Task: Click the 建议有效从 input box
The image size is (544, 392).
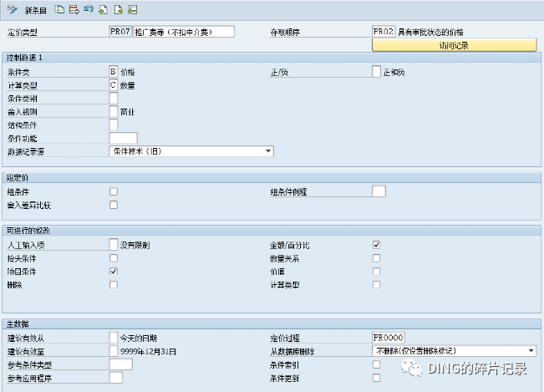Action: [x=114, y=338]
